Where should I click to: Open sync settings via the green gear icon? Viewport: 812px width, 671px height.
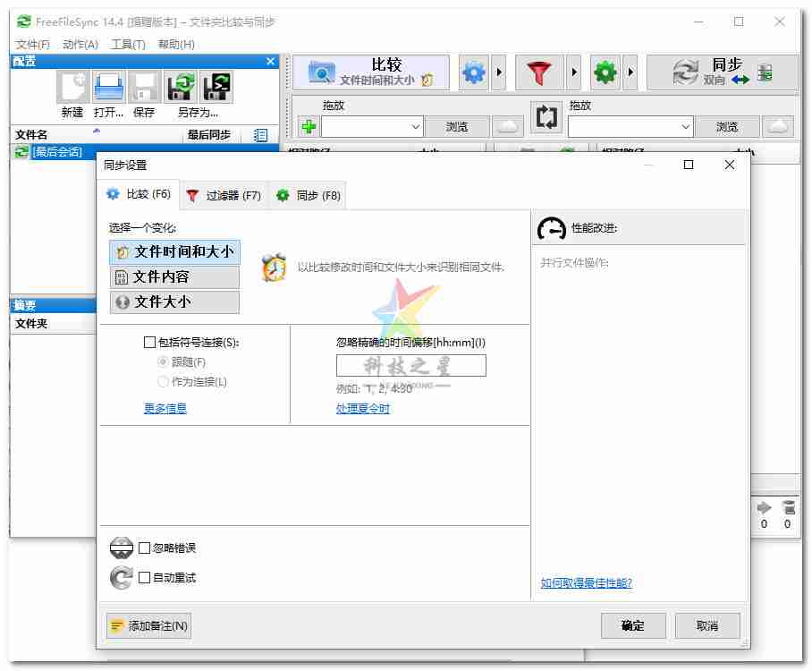click(x=607, y=72)
